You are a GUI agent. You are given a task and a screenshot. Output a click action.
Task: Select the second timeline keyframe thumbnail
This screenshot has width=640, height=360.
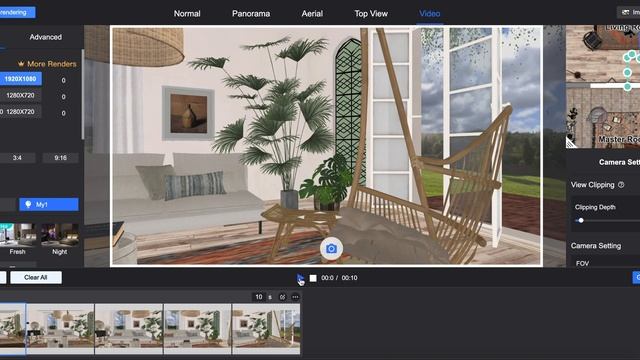pos(60,329)
